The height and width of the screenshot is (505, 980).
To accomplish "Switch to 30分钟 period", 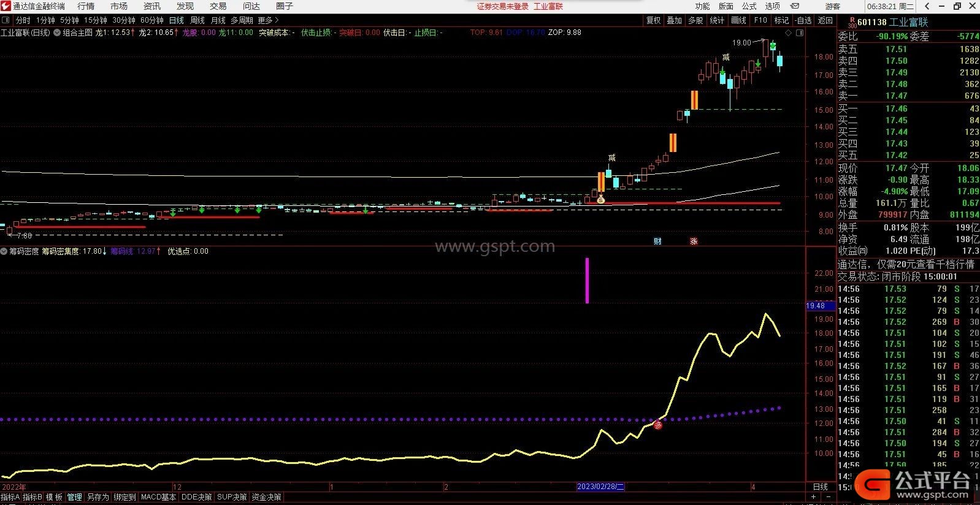I will (x=124, y=20).
